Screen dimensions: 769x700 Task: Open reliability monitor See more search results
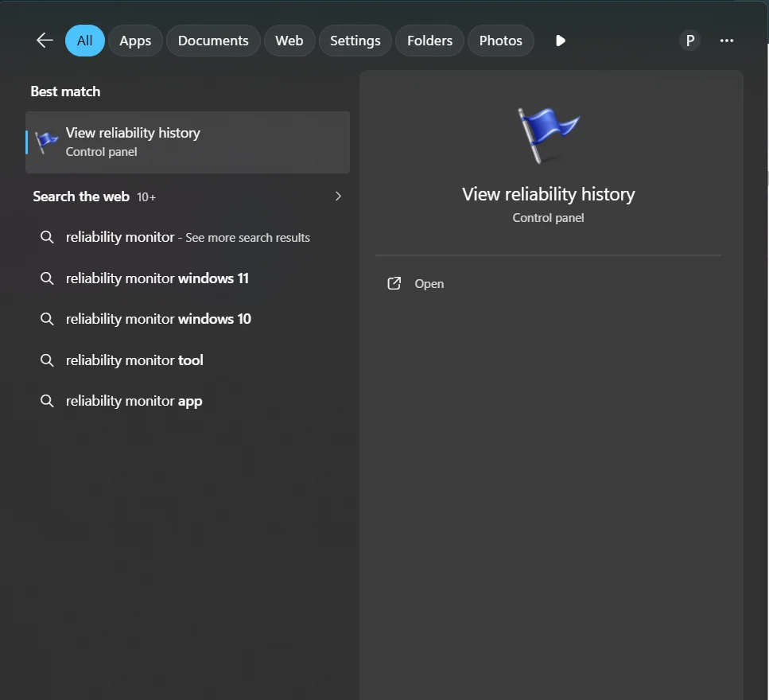pos(188,237)
